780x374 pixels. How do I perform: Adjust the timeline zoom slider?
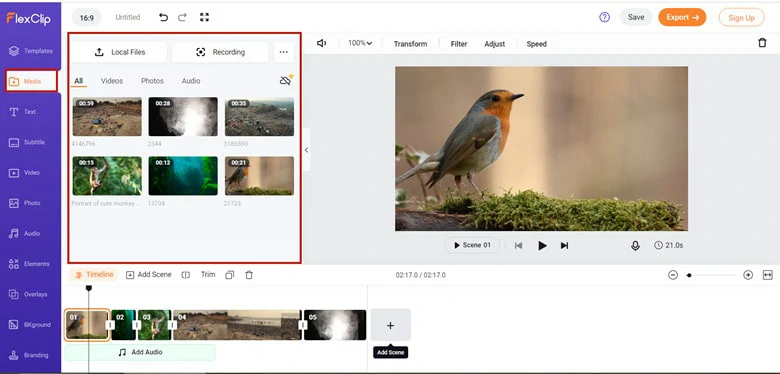point(711,275)
